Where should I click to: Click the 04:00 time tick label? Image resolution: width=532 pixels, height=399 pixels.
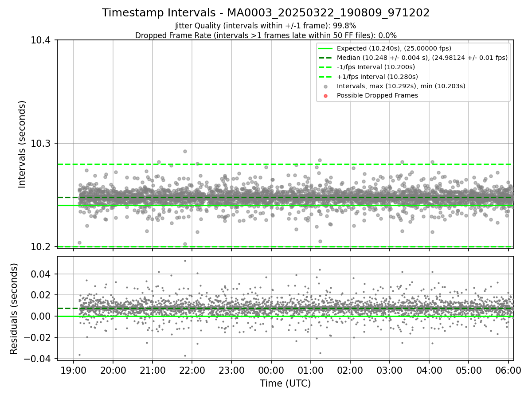pyautogui.click(x=429, y=370)
